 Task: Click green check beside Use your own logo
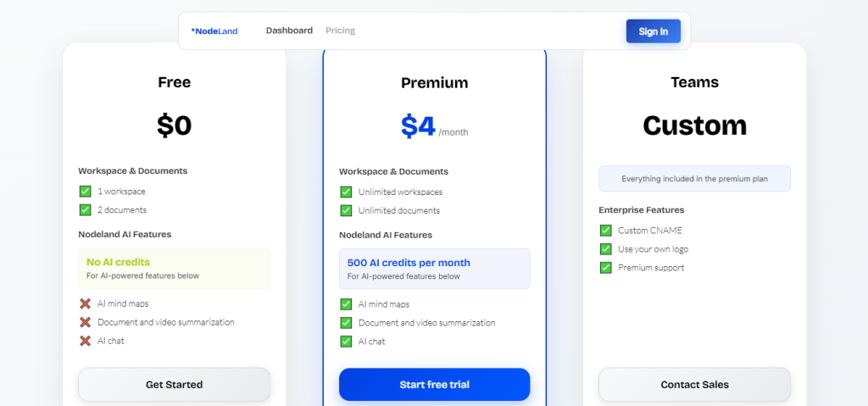pyautogui.click(x=605, y=249)
